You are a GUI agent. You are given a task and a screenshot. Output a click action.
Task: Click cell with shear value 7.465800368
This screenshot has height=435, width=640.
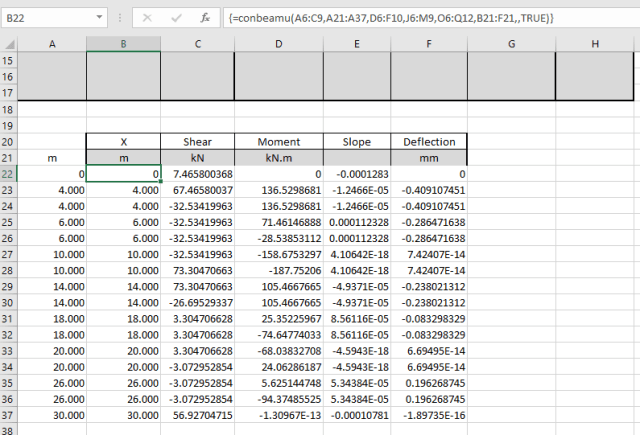(197, 174)
